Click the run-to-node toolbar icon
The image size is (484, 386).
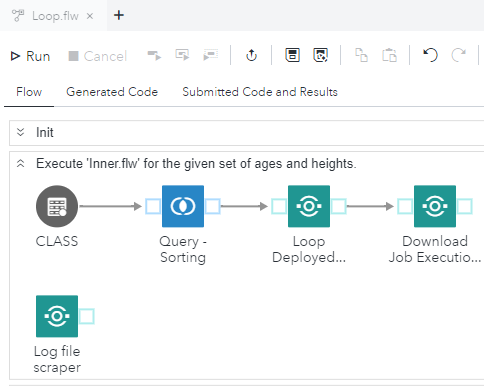coord(210,55)
